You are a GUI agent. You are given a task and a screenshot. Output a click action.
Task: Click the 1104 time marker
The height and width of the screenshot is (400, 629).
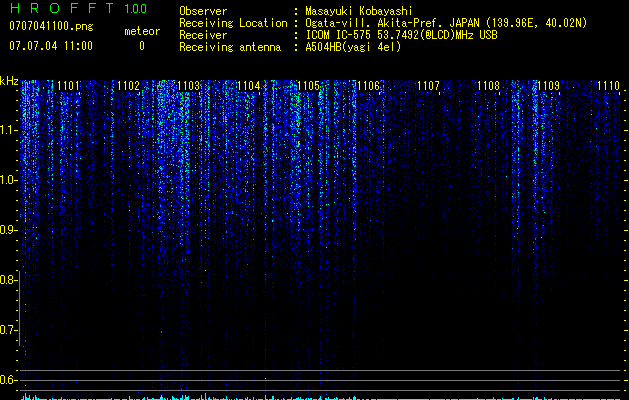248,86
